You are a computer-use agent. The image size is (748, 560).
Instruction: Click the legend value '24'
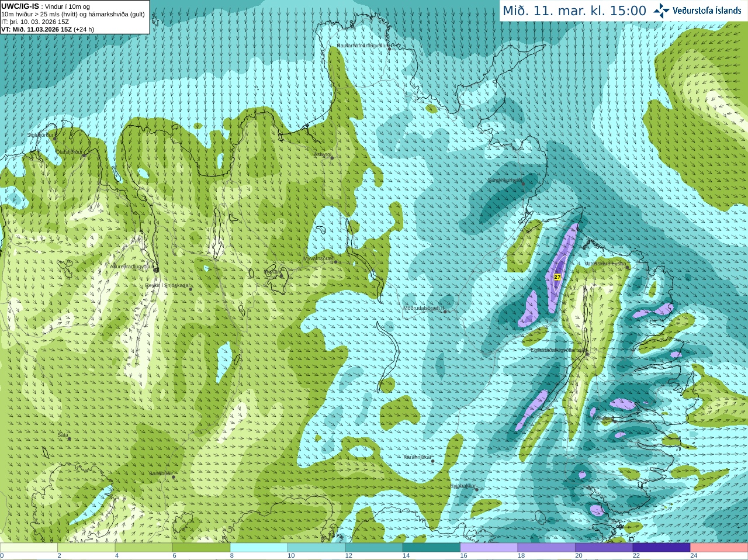pyautogui.click(x=694, y=556)
